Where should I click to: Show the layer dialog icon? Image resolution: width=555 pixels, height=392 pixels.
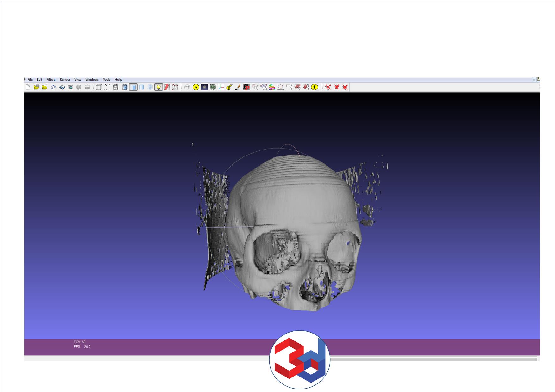point(79,87)
